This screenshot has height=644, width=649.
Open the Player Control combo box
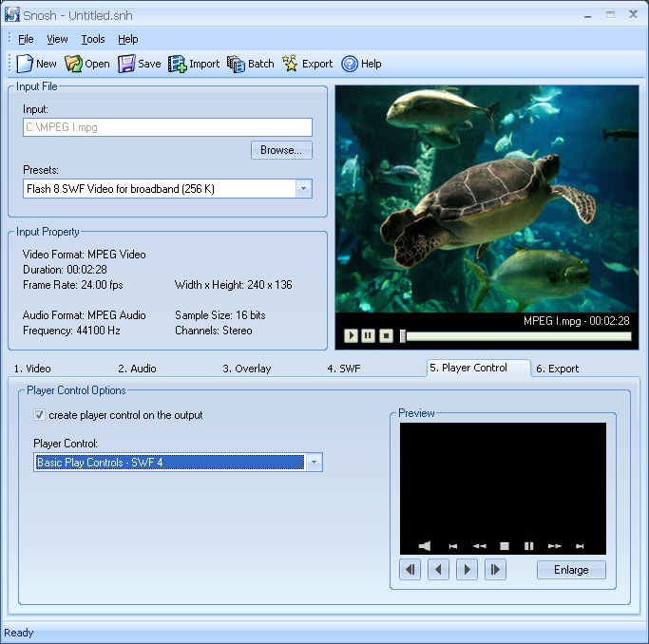pos(314,463)
